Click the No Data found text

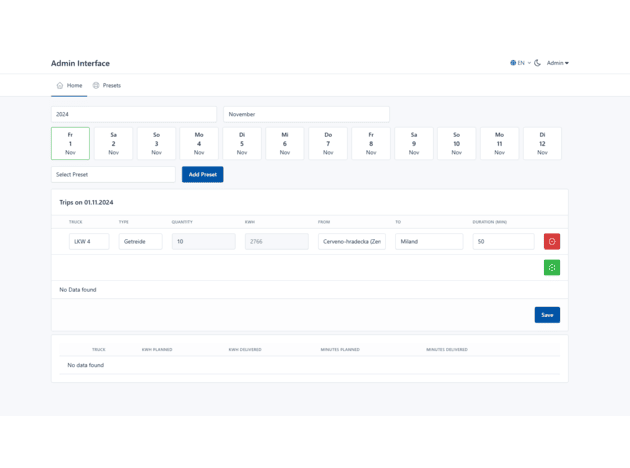coord(78,290)
